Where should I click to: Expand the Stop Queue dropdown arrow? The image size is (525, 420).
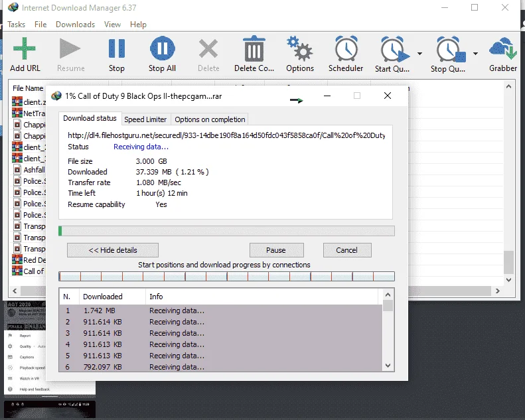coord(475,54)
